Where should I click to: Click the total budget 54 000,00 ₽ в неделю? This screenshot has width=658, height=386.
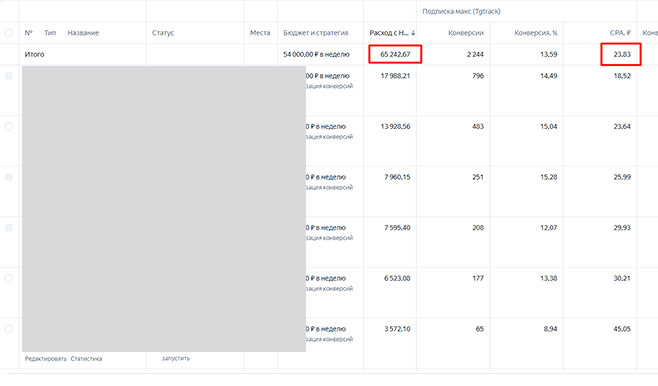tap(316, 55)
